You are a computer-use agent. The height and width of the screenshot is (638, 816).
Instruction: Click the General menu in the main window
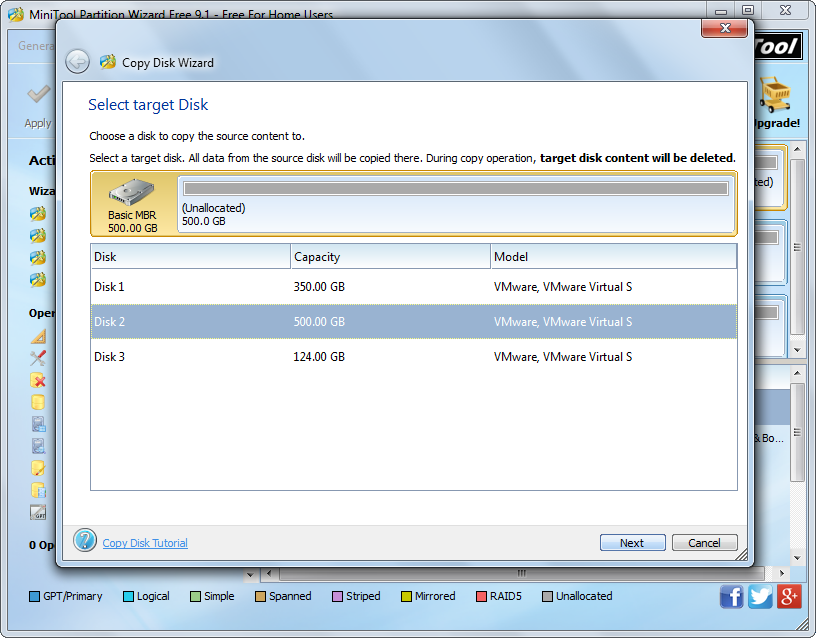(36, 46)
